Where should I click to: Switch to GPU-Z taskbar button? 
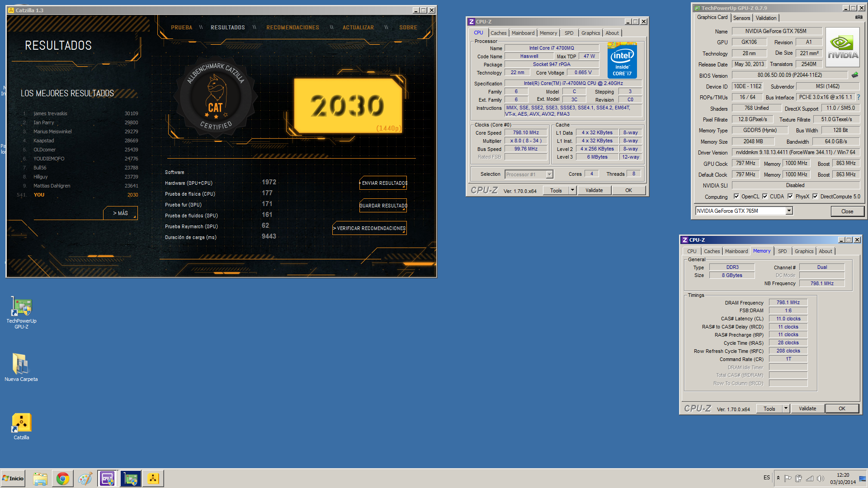[x=131, y=479]
